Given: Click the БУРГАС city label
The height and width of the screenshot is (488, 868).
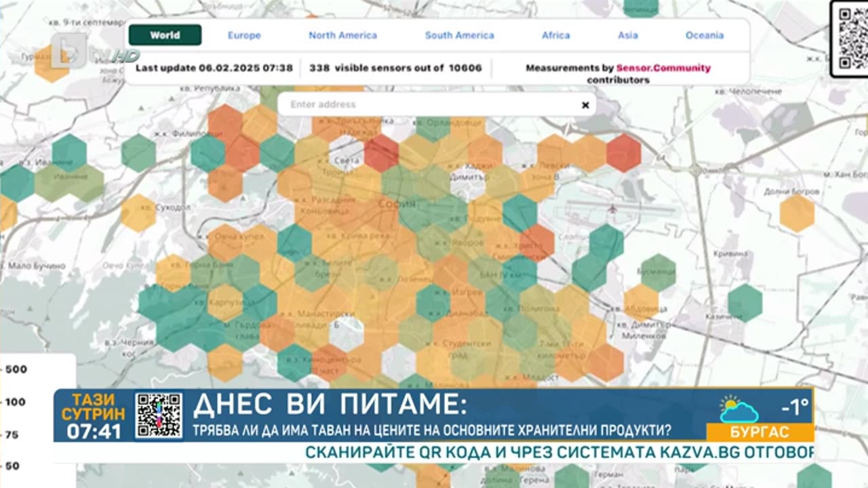Looking at the screenshot, I should coord(759,432).
